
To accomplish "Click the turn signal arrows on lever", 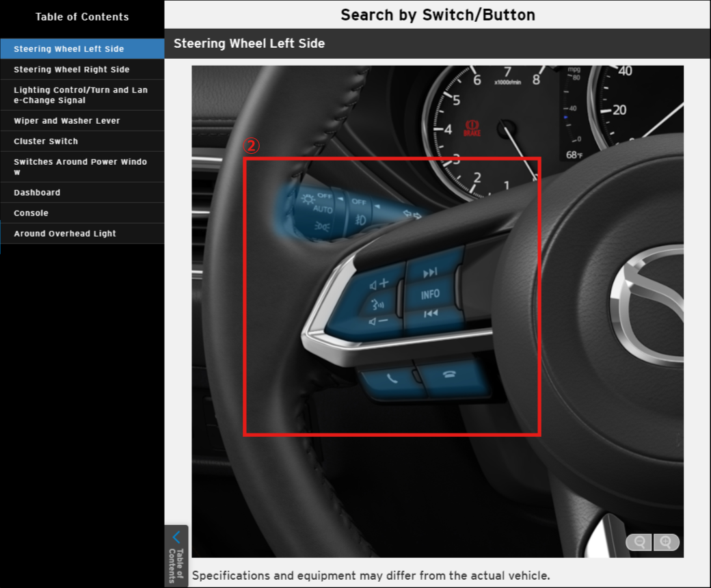I will 412,215.
